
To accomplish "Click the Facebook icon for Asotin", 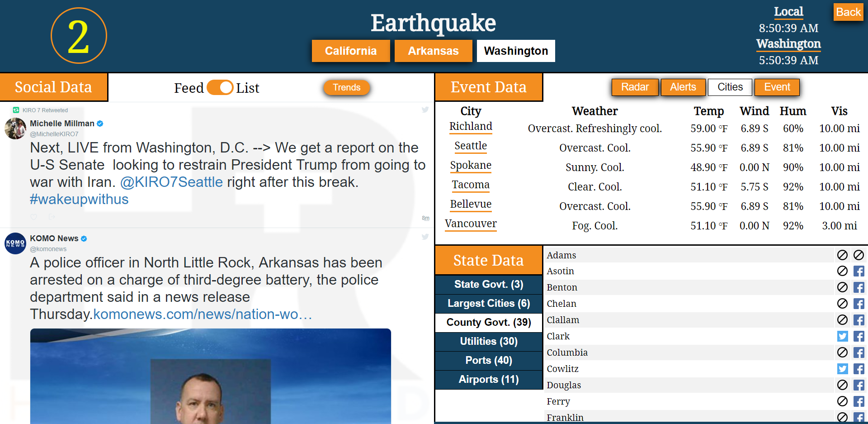I will pos(859,271).
